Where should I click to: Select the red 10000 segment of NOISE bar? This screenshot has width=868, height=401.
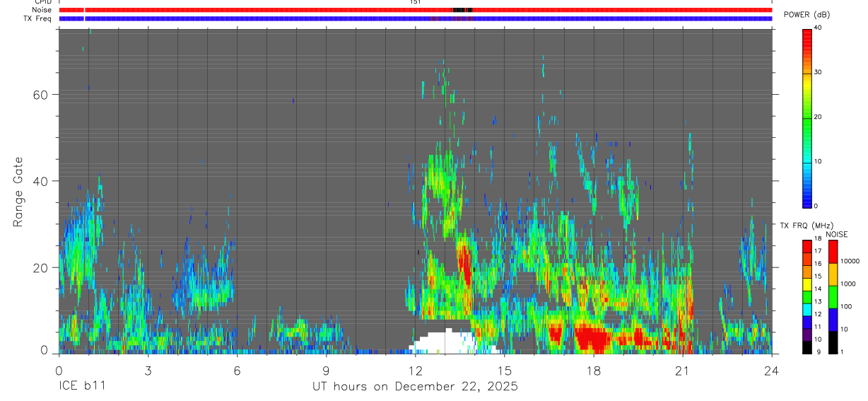[x=833, y=252]
